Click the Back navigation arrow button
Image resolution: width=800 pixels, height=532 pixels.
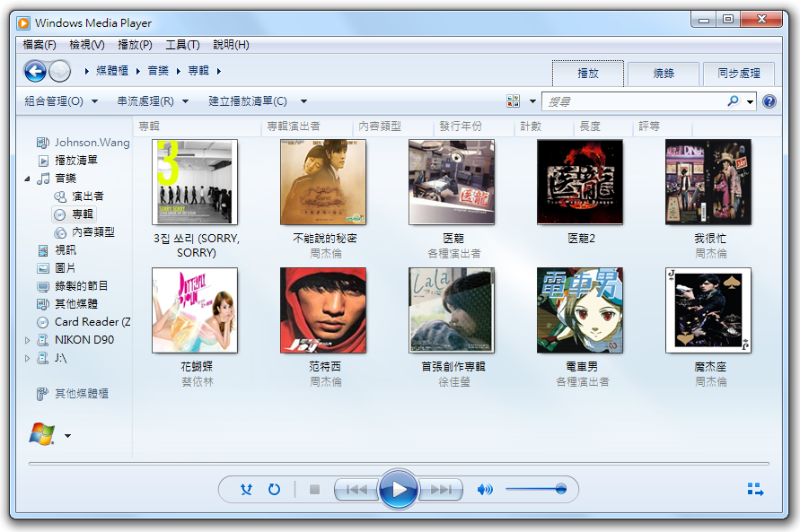(35, 71)
